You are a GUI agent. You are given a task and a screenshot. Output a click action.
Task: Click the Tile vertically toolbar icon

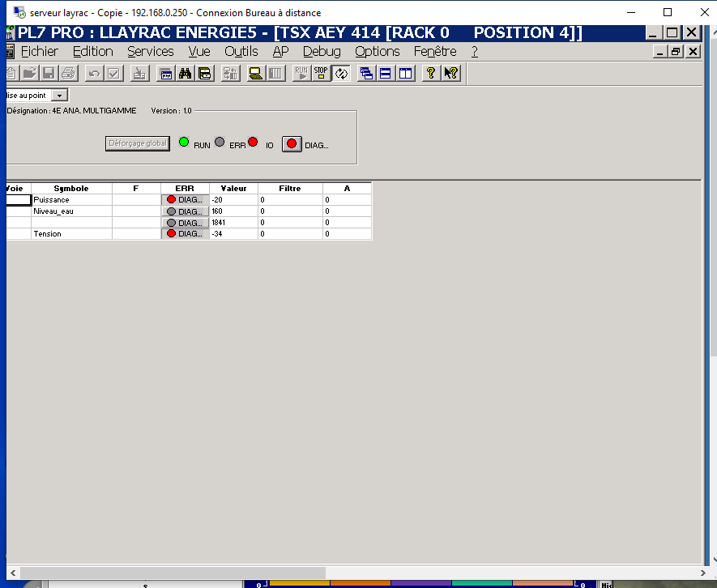pyautogui.click(x=405, y=73)
